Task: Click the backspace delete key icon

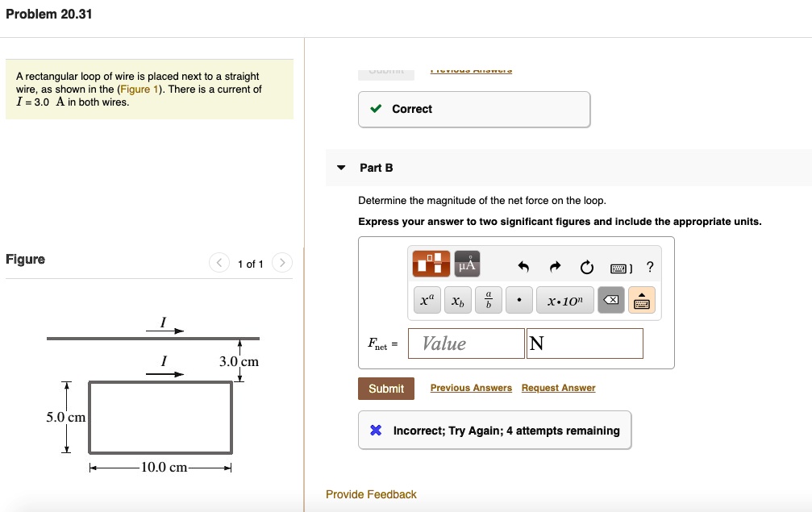Action: tap(611, 300)
